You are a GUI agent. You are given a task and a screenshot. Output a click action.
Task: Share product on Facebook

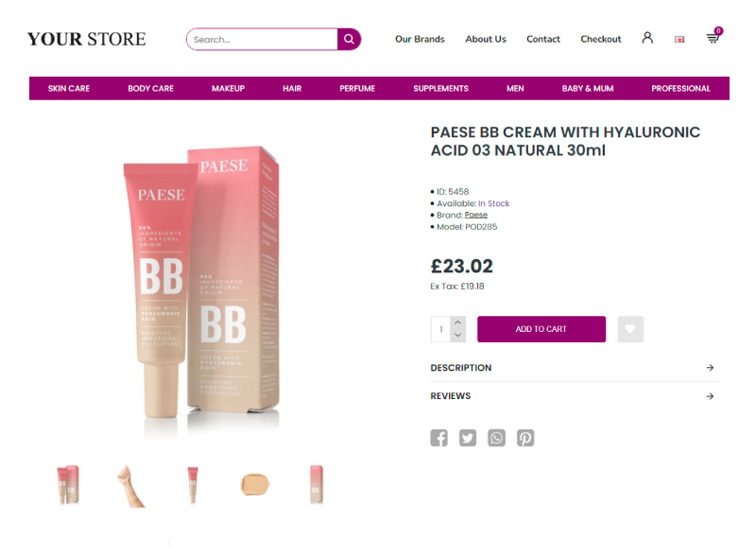coord(438,438)
